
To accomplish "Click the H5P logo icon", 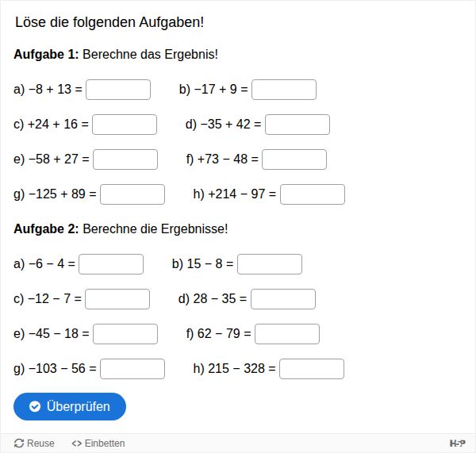I will click(x=457, y=443).
